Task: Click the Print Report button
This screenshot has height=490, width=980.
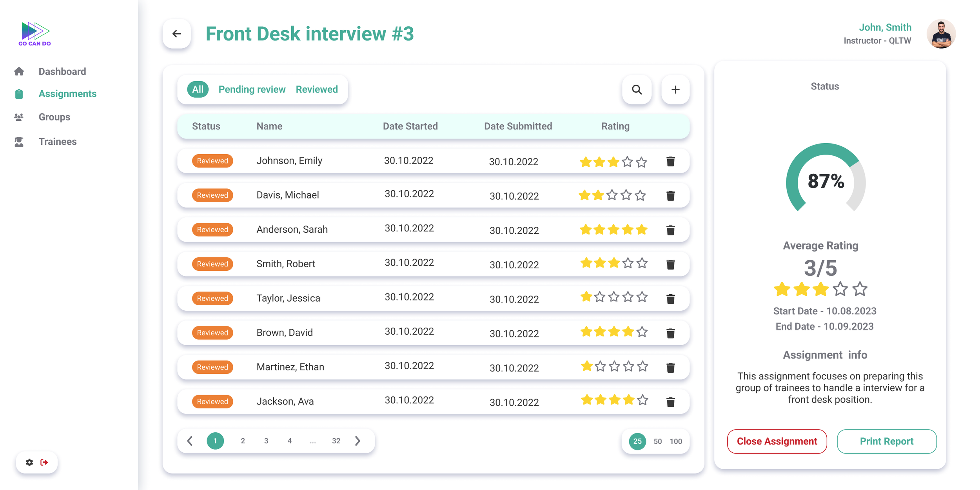Action: pos(886,441)
